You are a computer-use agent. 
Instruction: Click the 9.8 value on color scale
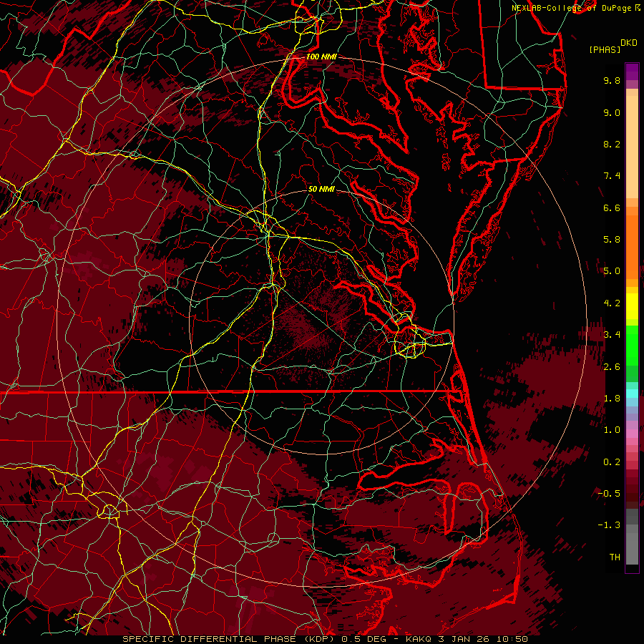612,80
